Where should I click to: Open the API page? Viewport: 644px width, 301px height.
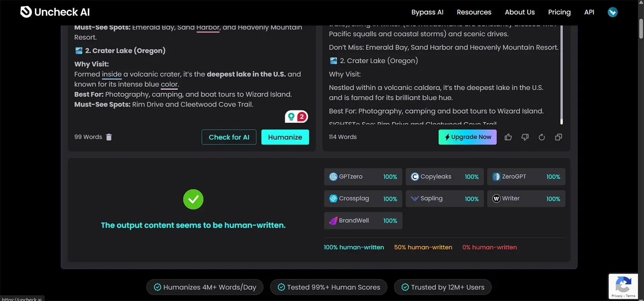click(589, 12)
